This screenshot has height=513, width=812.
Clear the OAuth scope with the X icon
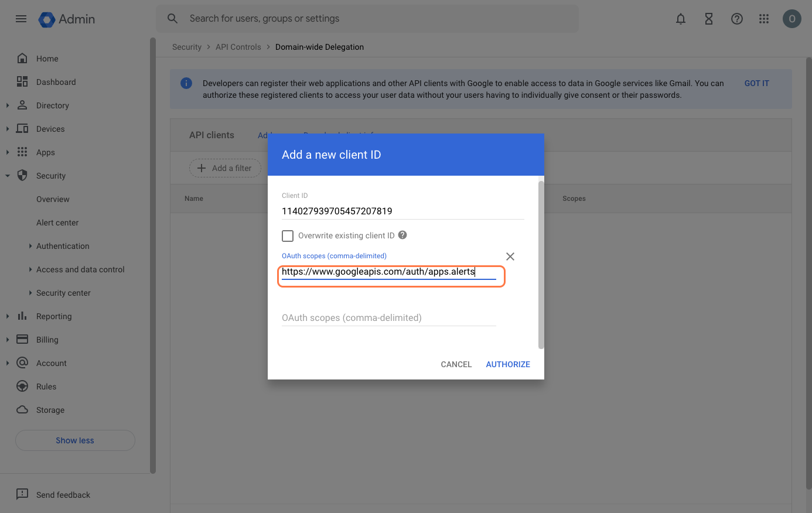coord(510,256)
